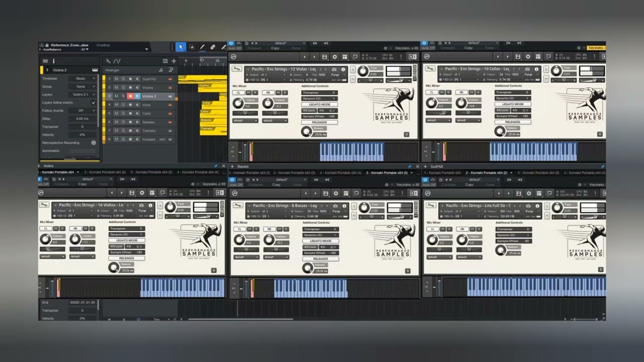This screenshot has width=644, height=362.
Task: Click Copy in Violas plugin header
Action: pyautogui.click(x=275, y=48)
